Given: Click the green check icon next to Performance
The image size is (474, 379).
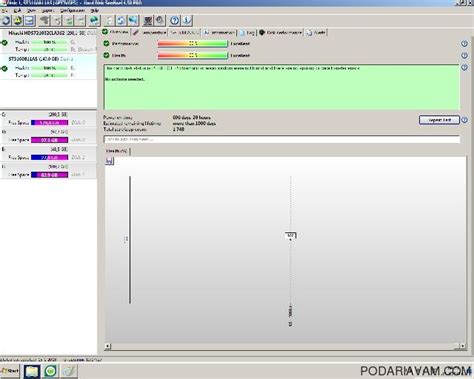Looking at the screenshot, I should (x=106, y=44).
